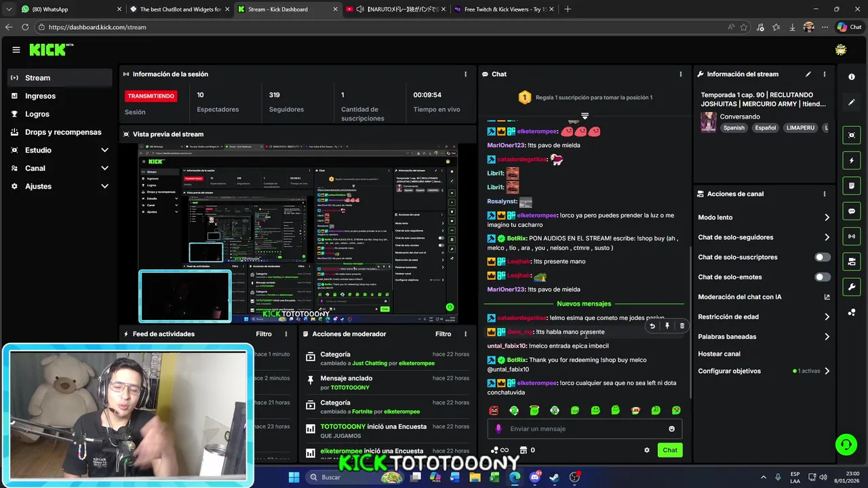Undo action on Gere_my chat message

click(x=652, y=326)
